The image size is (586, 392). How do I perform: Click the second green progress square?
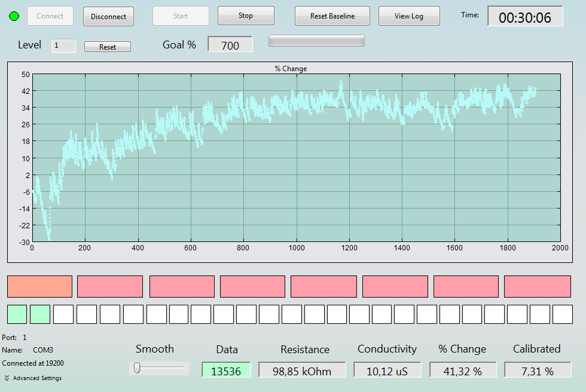(40, 314)
